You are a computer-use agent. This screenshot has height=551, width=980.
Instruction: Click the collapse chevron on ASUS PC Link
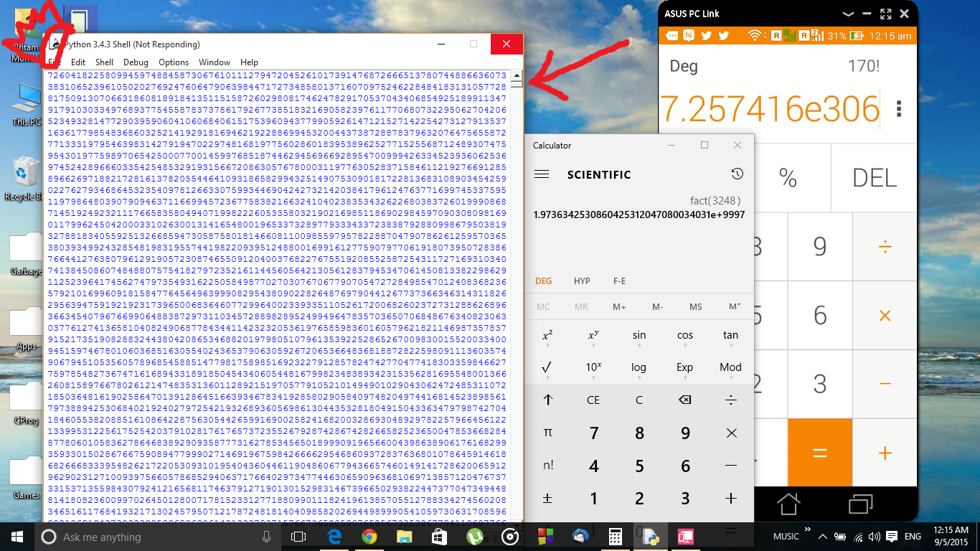pos(849,14)
